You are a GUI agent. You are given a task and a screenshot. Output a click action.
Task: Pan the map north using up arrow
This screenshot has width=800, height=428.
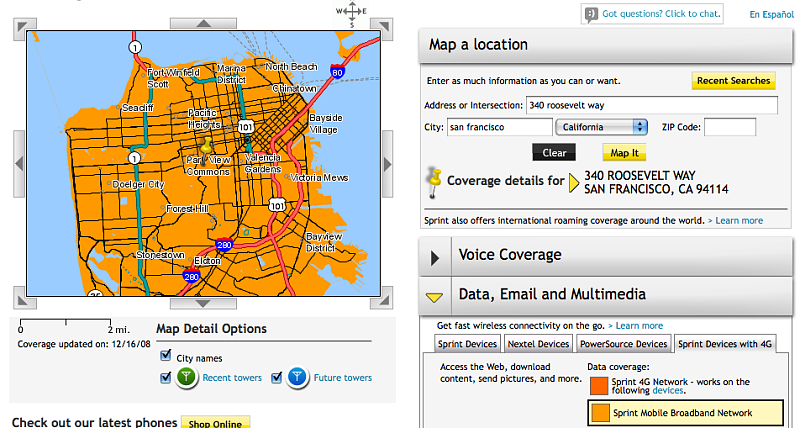(203, 23)
